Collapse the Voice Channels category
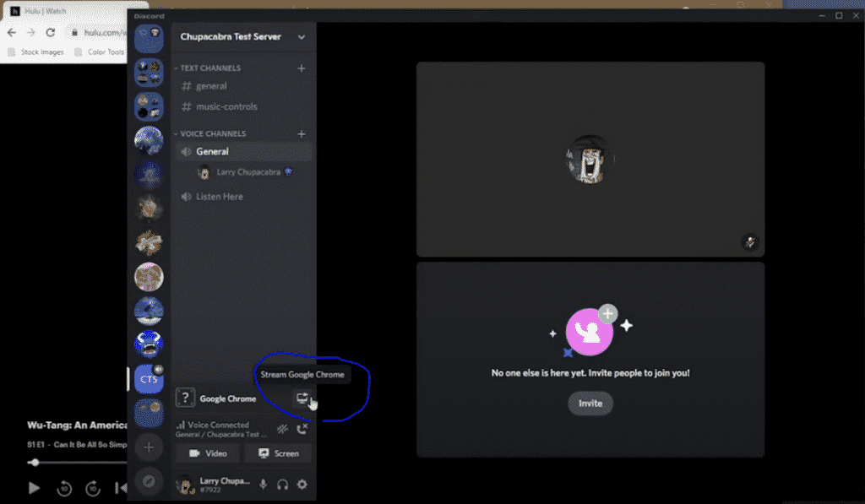The image size is (865, 504). (209, 133)
